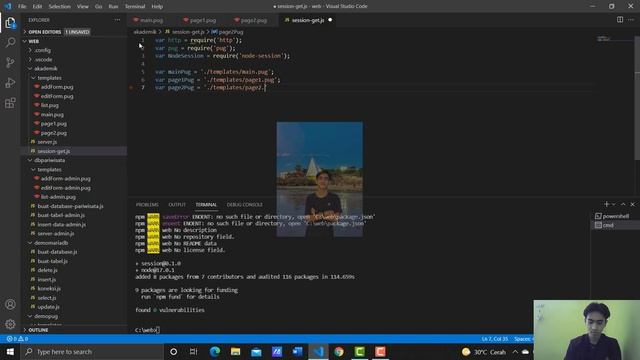The height and width of the screenshot is (360, 640).
Task: Click the Ln 7, Col 35 status
Action: [495, 339]
